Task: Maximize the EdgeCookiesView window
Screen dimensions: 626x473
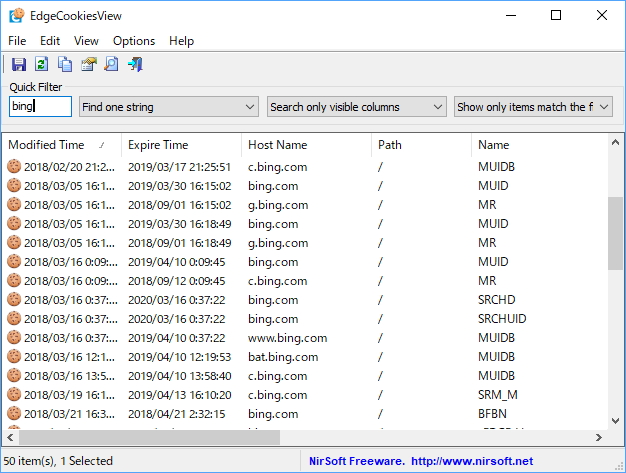Action: click(556, 16)
